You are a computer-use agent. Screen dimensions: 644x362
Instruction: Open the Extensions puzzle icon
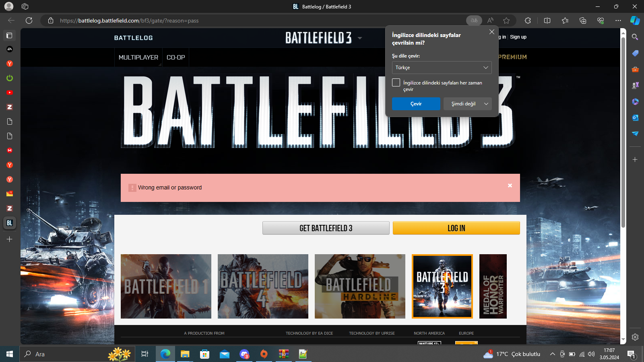[528, 21]
